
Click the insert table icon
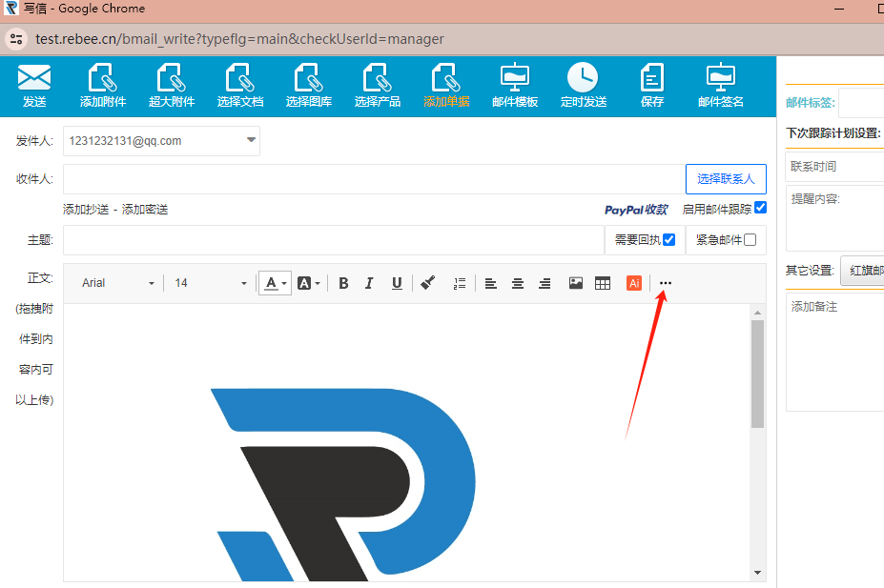coord(603,283)
